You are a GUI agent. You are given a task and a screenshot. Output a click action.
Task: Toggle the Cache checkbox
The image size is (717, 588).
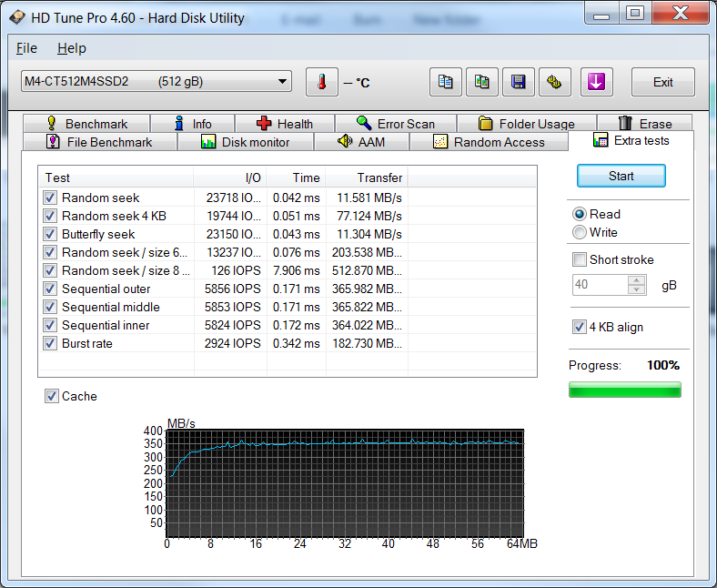pos(52,396)
